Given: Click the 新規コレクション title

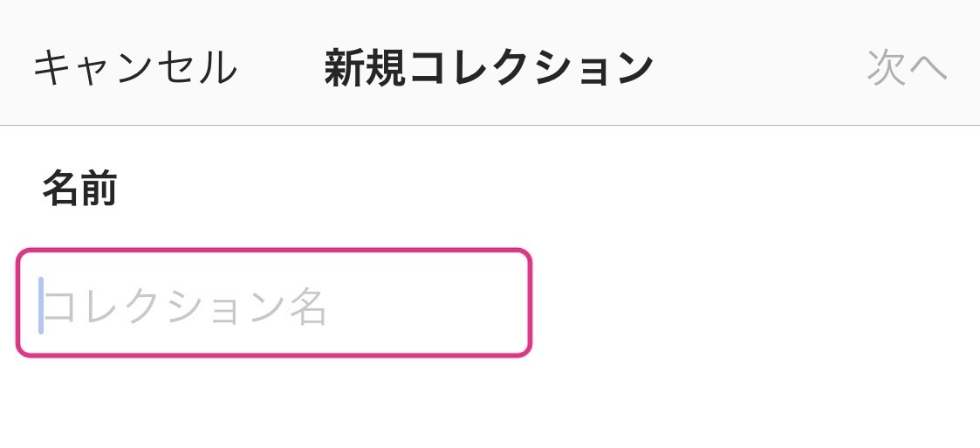Looking at the screenshot, I should [x=489, y=68].
